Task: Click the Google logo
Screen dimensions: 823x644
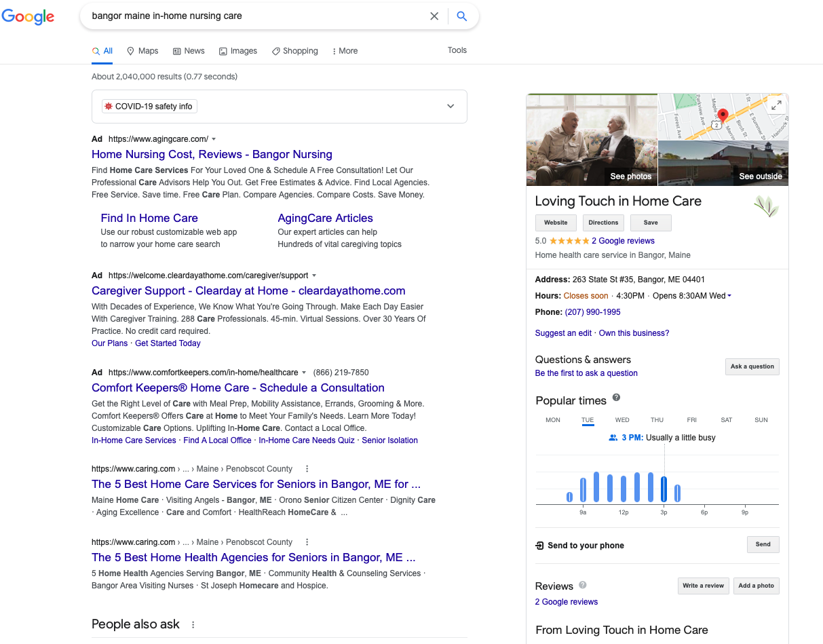Action: point(28,16)
